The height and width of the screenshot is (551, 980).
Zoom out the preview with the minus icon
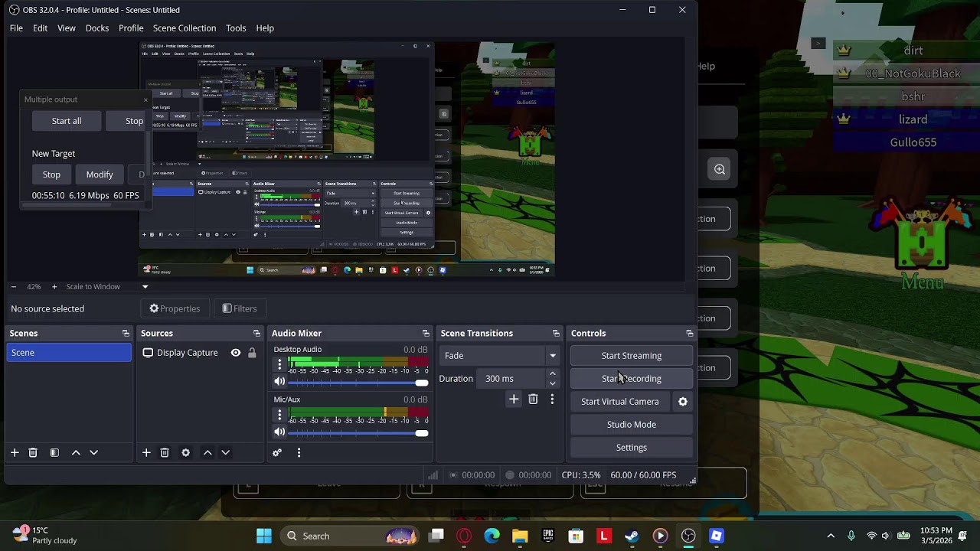(x=13, y=286)
